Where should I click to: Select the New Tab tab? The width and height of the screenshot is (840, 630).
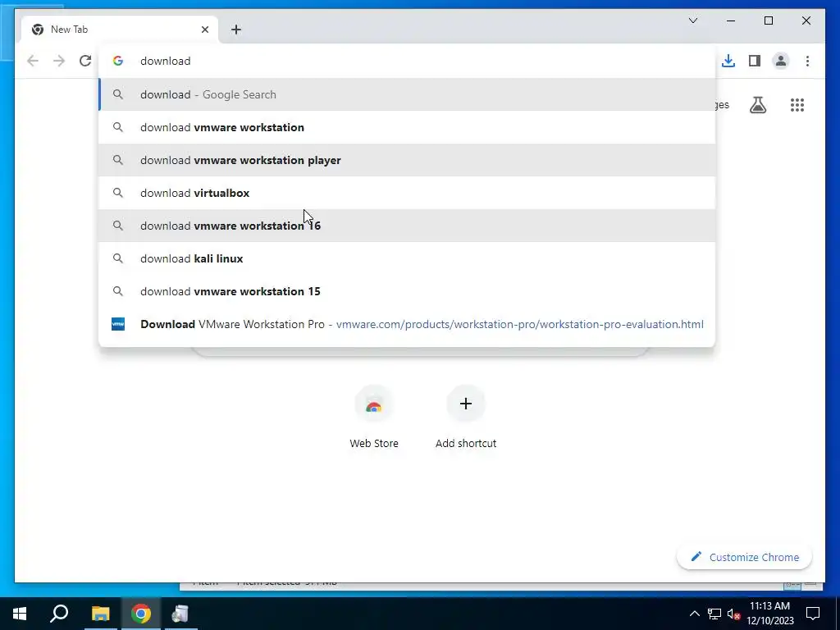(x=120, y=30)
